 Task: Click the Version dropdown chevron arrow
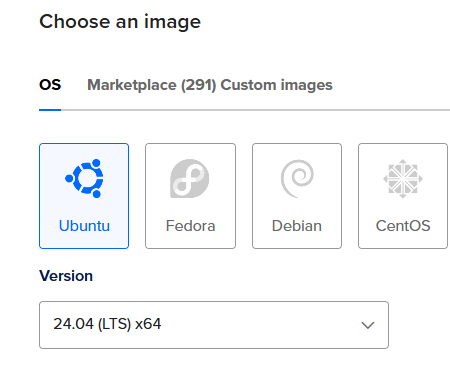(368, 325)
